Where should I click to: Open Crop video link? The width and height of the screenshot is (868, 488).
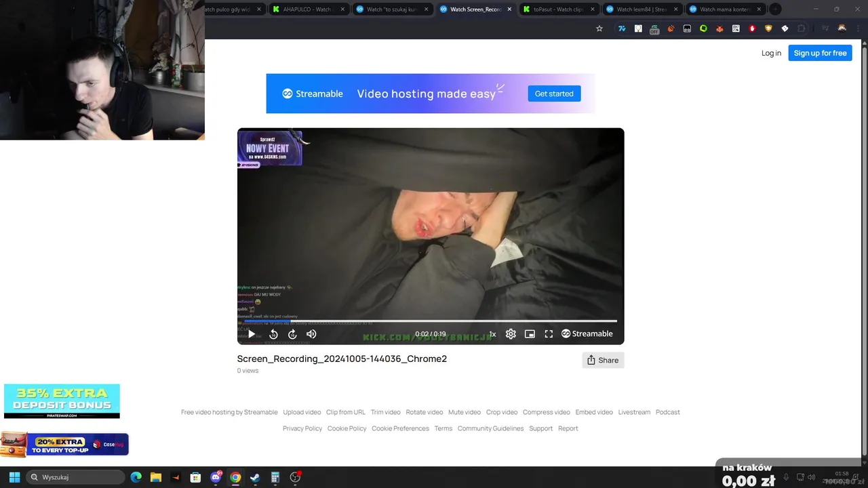(502, 412)
